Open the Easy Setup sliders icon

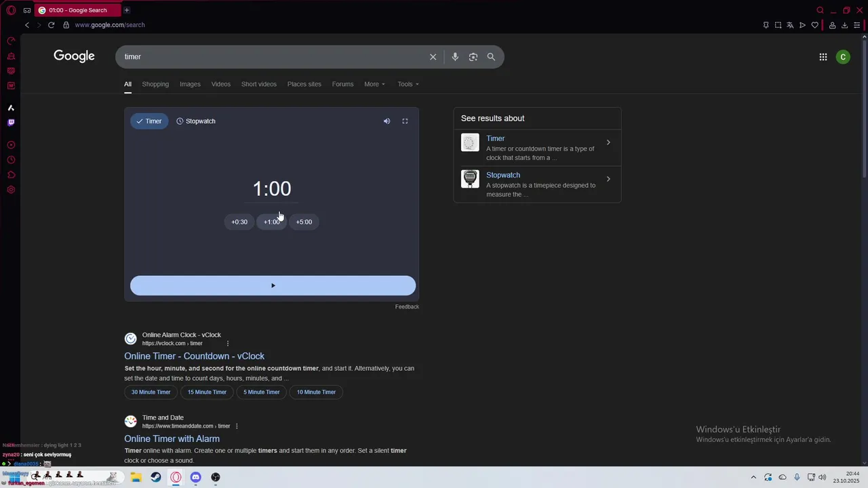tap(857, 25)
